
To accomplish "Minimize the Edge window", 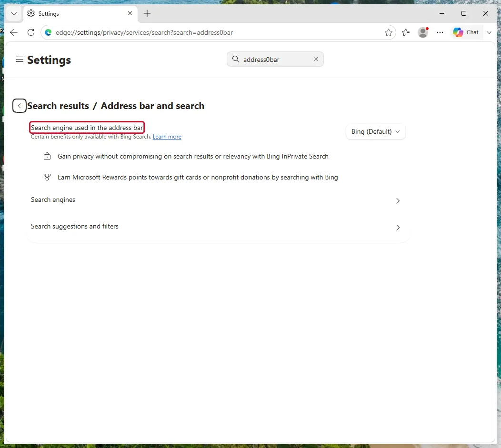I will pyautogui.click(x=442, y=13).
